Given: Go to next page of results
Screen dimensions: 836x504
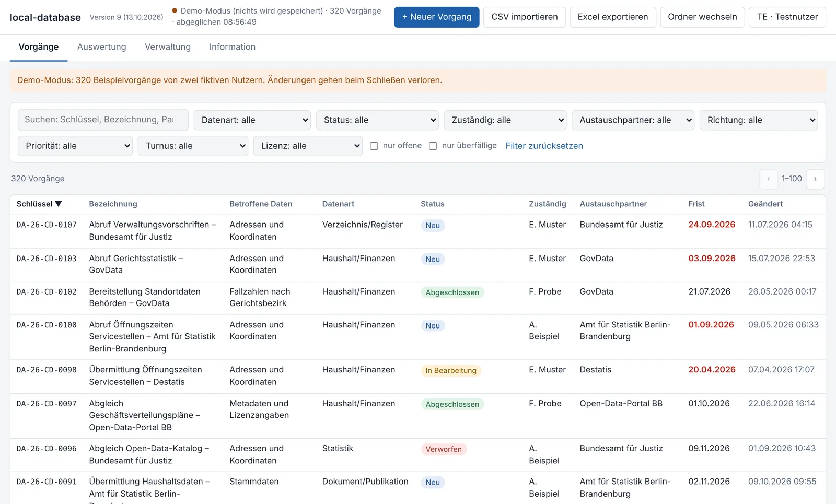Looking at the screenshot, I should (815, 179).
